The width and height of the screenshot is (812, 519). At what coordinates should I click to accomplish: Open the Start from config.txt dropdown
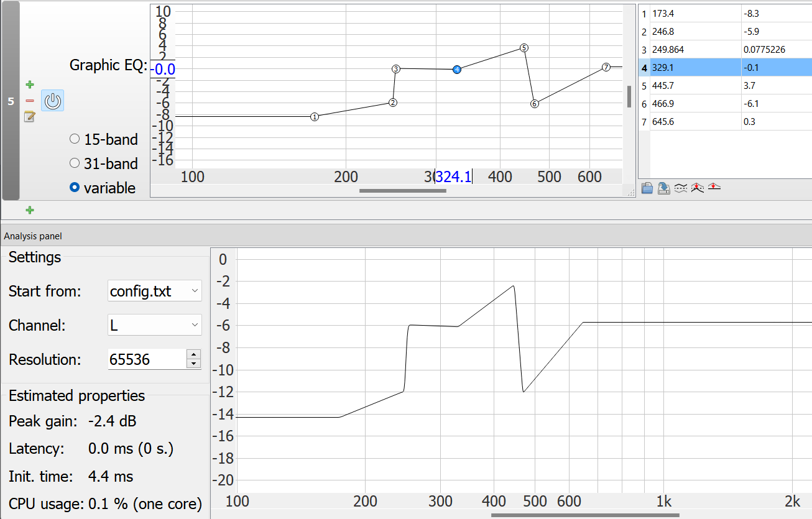[x=155, y=290]
